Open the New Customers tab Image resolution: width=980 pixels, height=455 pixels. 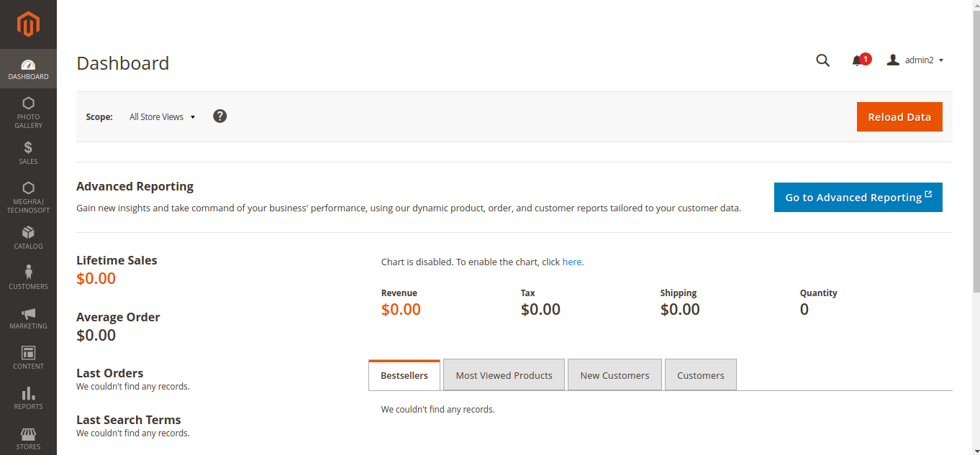(614, 374)
